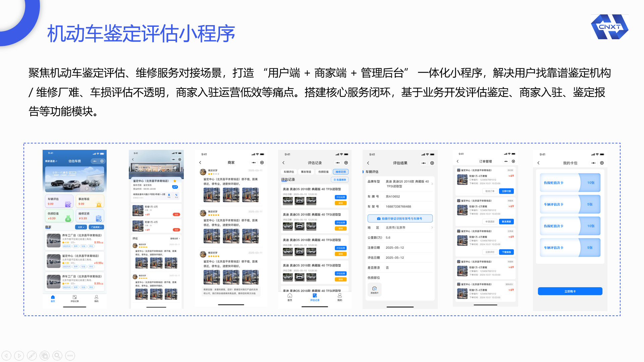The width and height of the screenshot is (644, 362).
Task: Tap the first 车辆评估次卡 5张 card
Action: [x=570, y=204]
